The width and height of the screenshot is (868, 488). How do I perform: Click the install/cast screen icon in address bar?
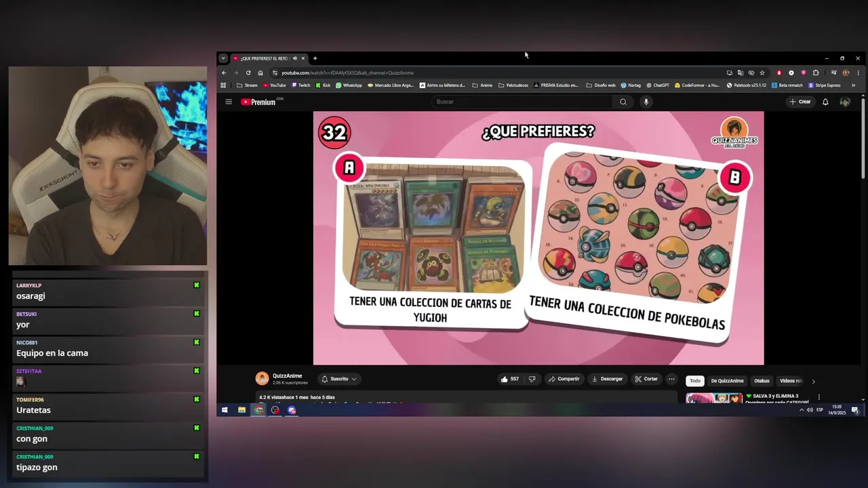coord(730,73)
